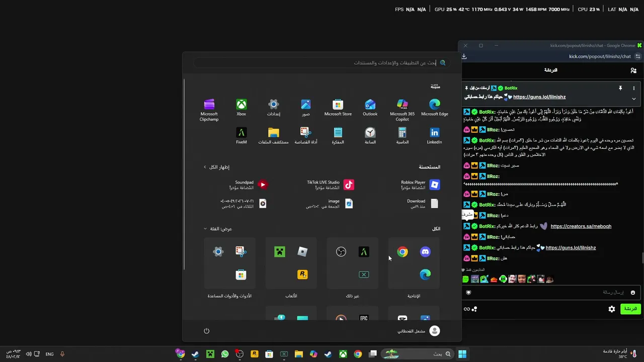Open OBS Studio in the Other (غير ذلك) category
The height and width of the screenshot is (362, 644).
pos(341,252)
